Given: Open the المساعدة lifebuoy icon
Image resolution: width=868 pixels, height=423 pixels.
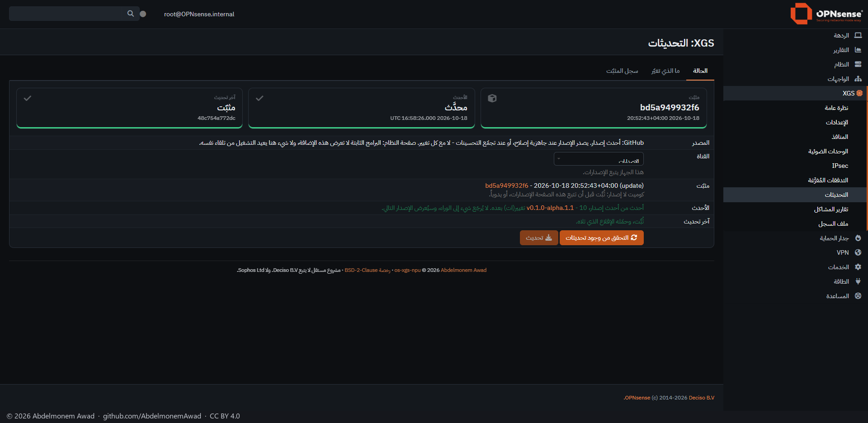Looking at the screenshot, I should [x=858, y=296].
